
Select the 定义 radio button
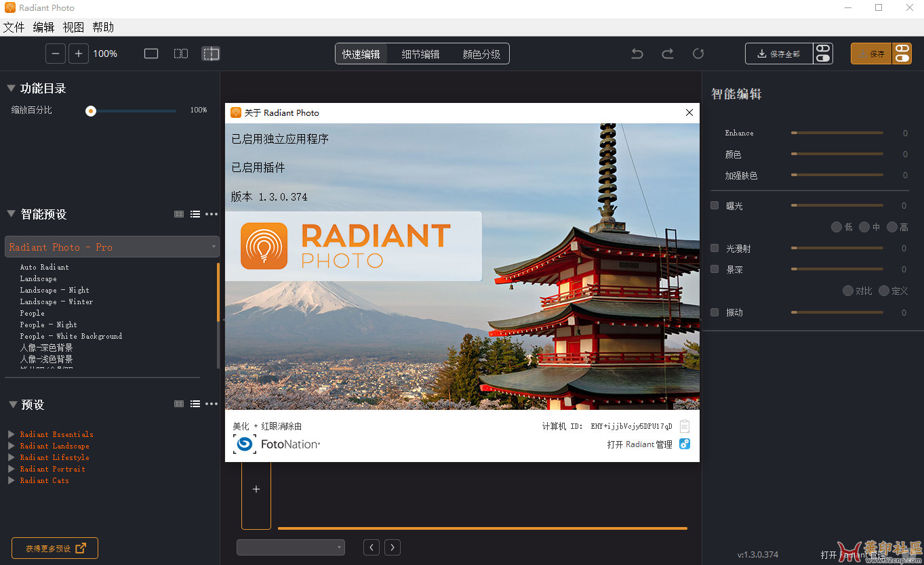[884, 291]
